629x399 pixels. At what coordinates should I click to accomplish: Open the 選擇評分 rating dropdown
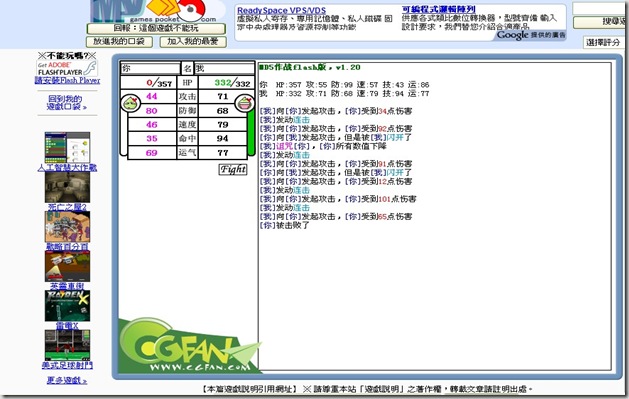[603, 42]
